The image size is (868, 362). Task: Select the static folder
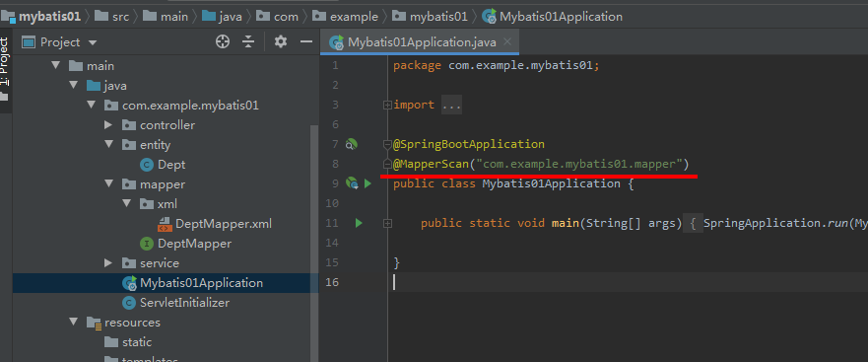(x=137, y=342)
